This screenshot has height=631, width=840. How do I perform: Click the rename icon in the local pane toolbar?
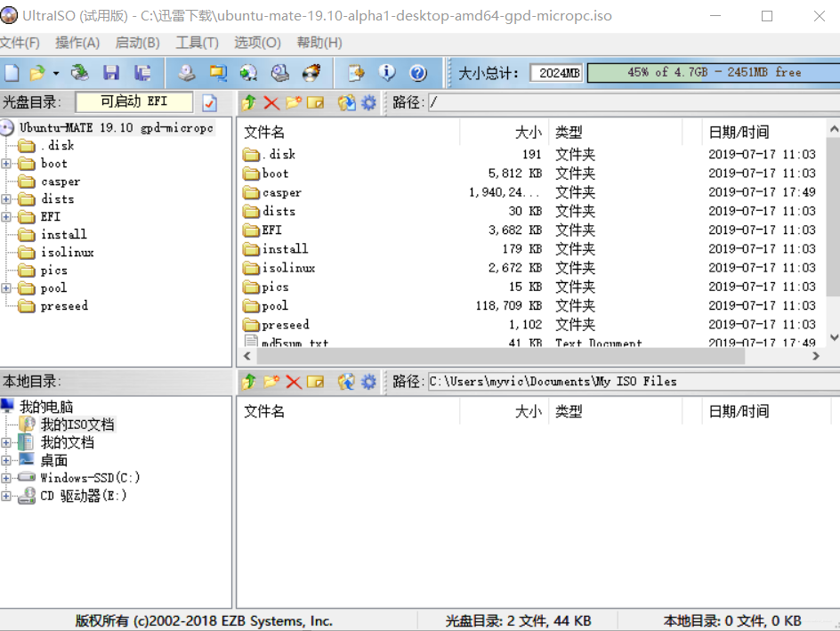click(x=316, y=382)
